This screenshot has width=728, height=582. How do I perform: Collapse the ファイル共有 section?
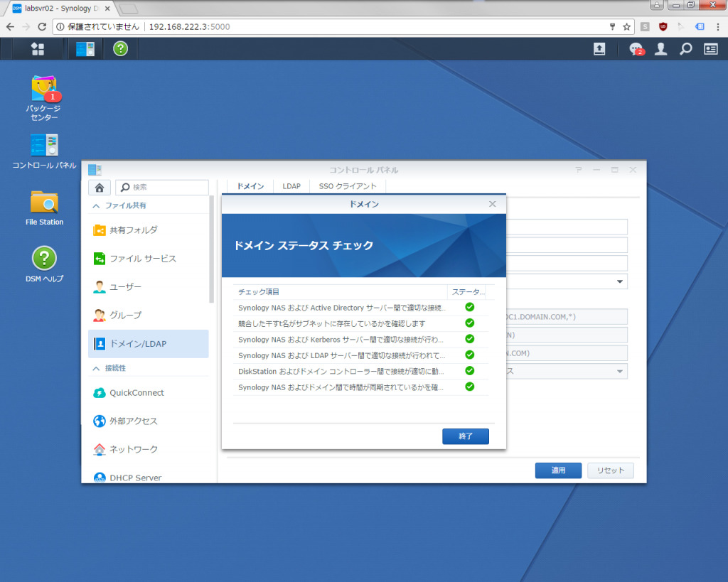coord(96,205)
